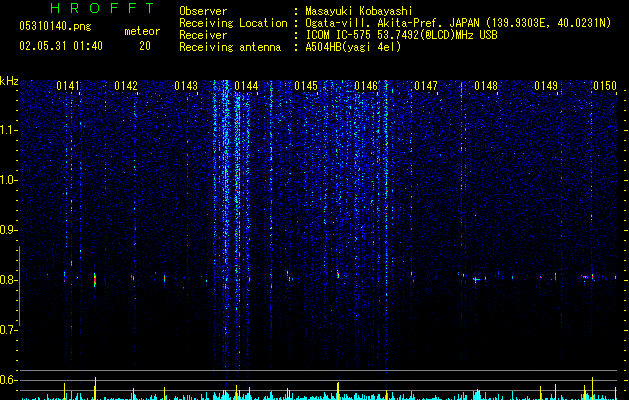Click the 0.7 frequency axis label
This screenshot has width=629, height=400.
[x=8, y=330]
